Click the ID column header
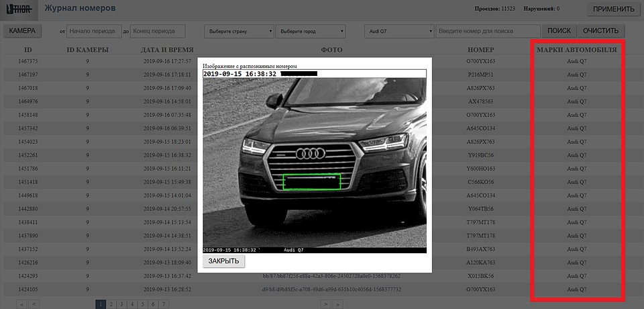The image size is (644, 309). (28, 50)
